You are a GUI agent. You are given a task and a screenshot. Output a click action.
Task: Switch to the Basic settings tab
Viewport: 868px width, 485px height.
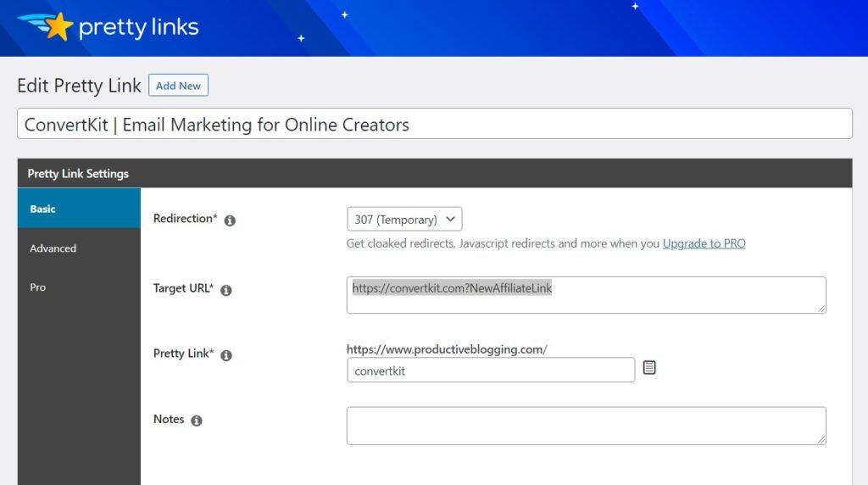coord(79,209)
